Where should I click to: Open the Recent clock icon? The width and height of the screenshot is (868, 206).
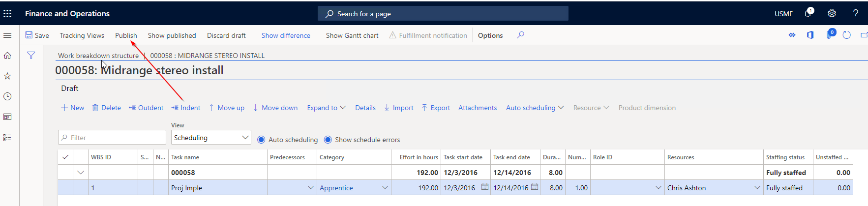pos(7,96)
